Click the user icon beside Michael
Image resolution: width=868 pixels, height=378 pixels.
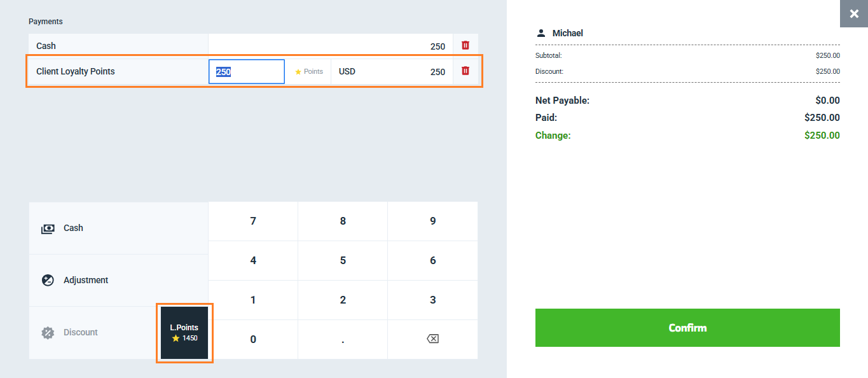[541, 33]
